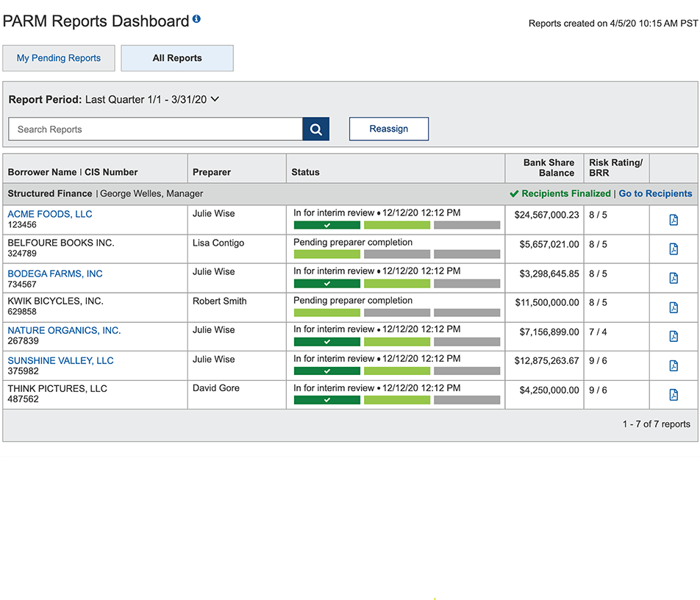Click the magnifying glass search button

tap(315, 129)
